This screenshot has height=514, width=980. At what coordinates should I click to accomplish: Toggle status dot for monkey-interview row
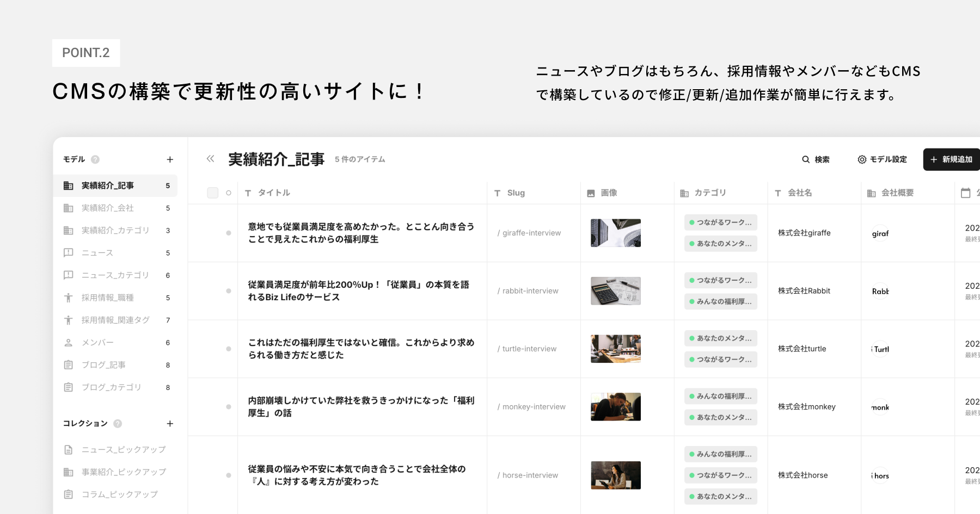point(229,407)
